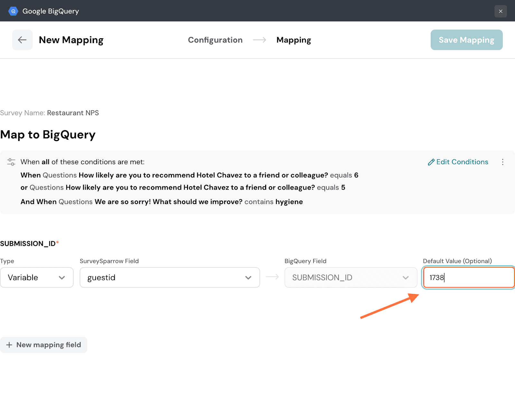Screen dimensions: 515x420
Task: Switch to the Configuration step
Action: (x=215, y=40)
